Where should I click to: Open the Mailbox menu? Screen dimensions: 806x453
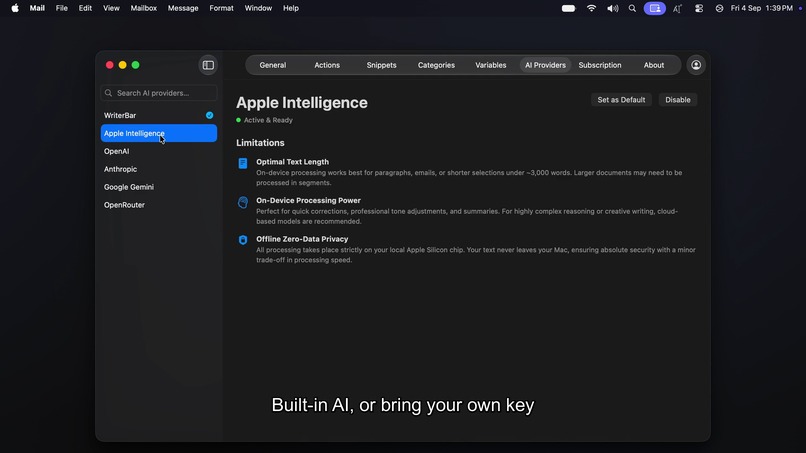point(143,8)
